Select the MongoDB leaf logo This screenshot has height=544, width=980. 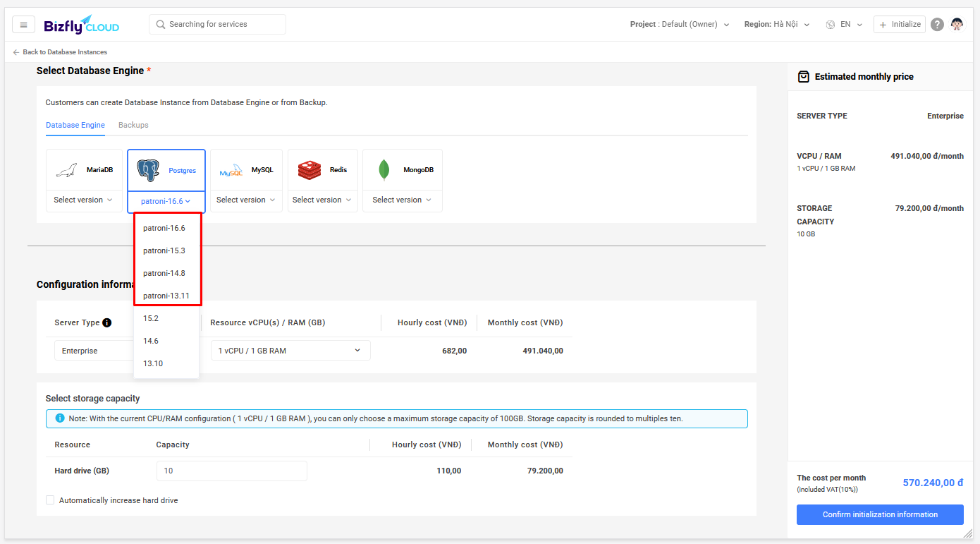tap(384, 170)
